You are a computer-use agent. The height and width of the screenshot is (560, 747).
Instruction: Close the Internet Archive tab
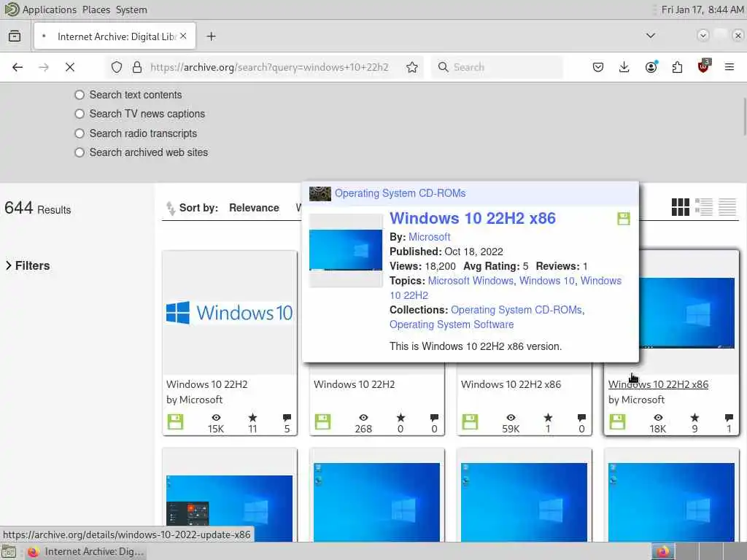click(183, 36)
